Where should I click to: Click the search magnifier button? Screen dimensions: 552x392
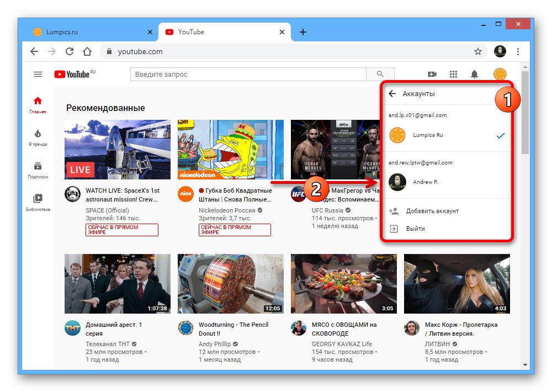pos(380,74)
